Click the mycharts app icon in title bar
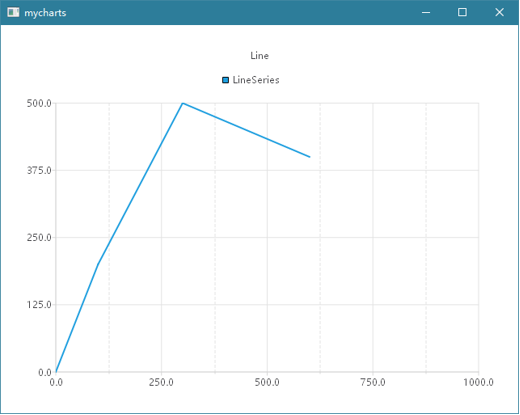The image size is (520, 415). [13, 12]
